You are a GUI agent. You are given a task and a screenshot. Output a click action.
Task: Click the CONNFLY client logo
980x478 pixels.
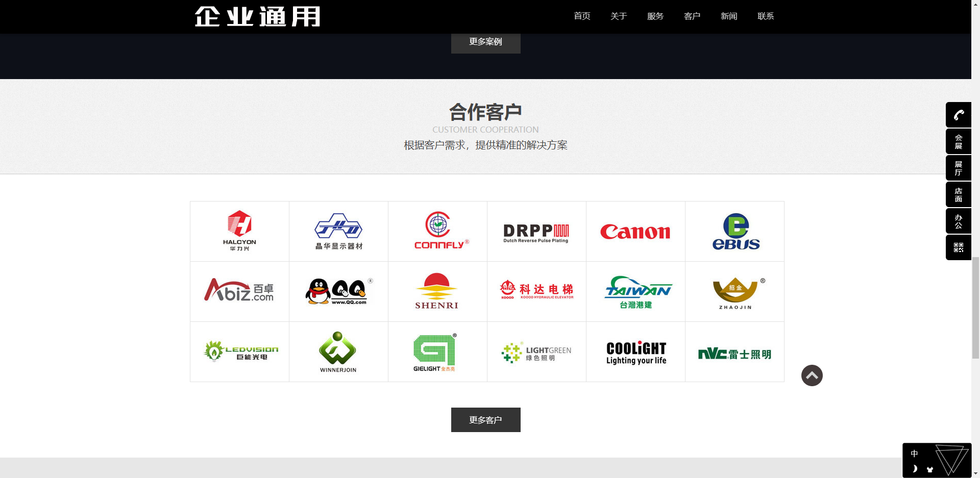438,231
